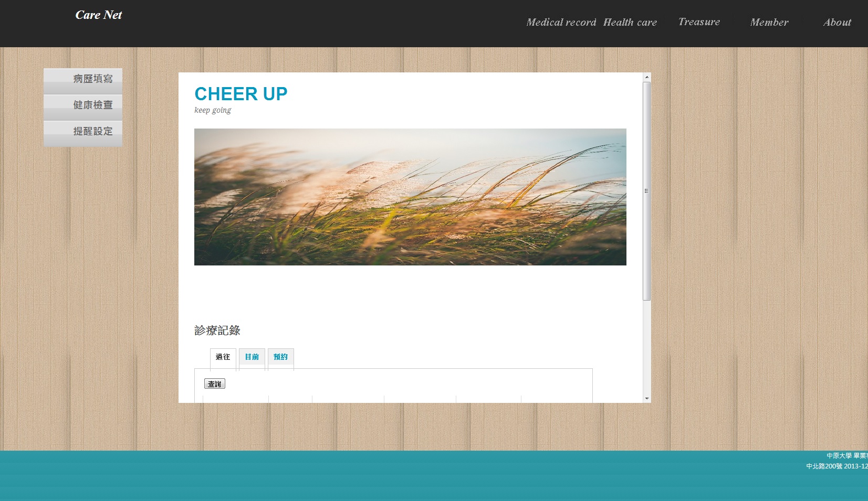Screen dimensions: 868x501
Task: Click the grass field banner image
Action: click(x=410, y=197)
